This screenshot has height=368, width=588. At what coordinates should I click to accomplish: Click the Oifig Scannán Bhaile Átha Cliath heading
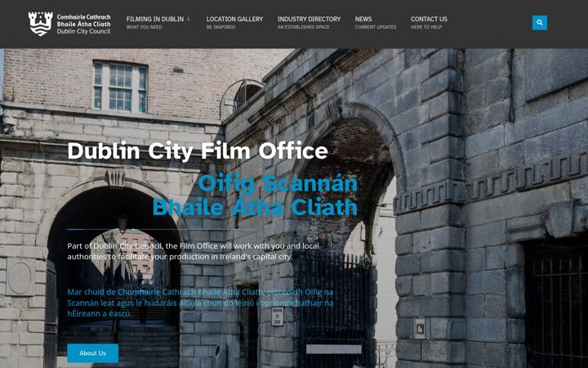coord(255,195)
